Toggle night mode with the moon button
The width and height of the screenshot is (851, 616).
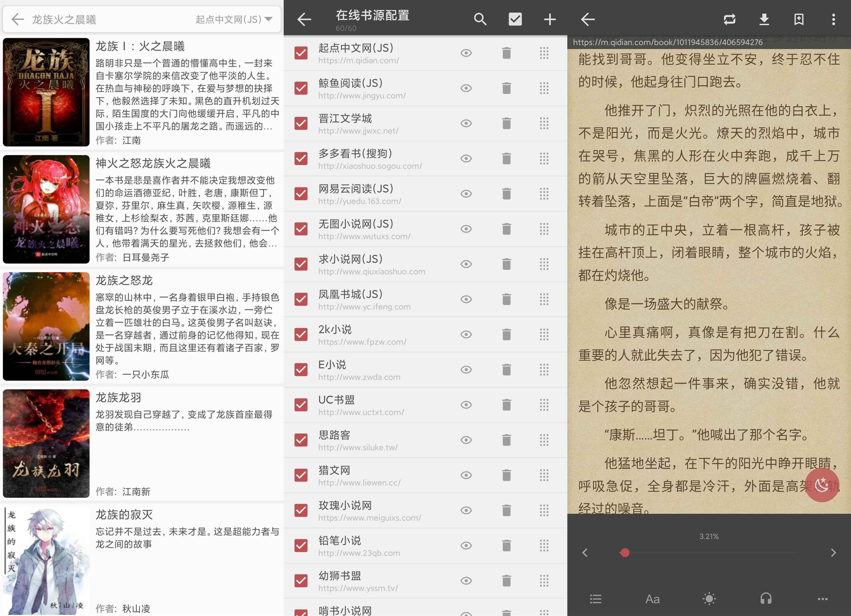822,485
